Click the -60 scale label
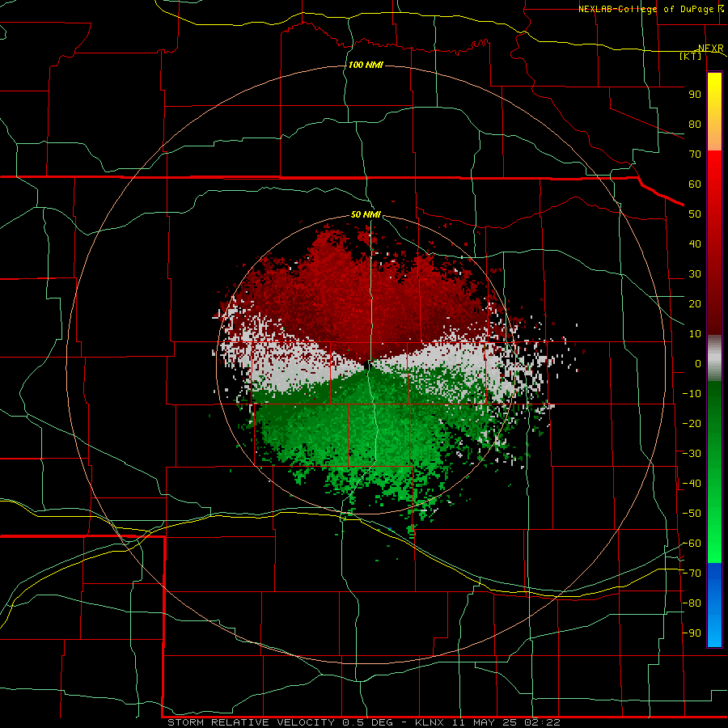 point(692,544)
